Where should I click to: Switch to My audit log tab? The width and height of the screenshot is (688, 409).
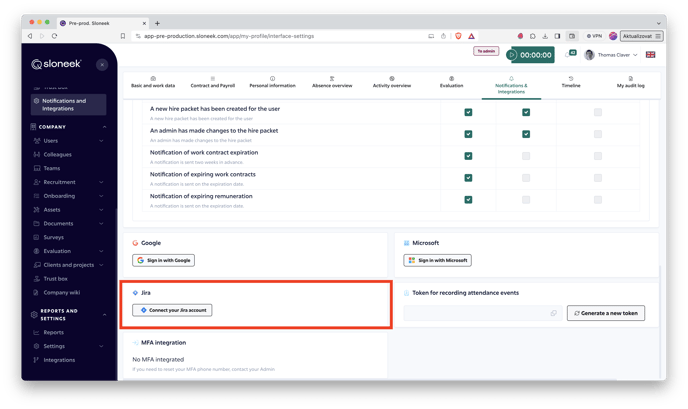point(631,83)
